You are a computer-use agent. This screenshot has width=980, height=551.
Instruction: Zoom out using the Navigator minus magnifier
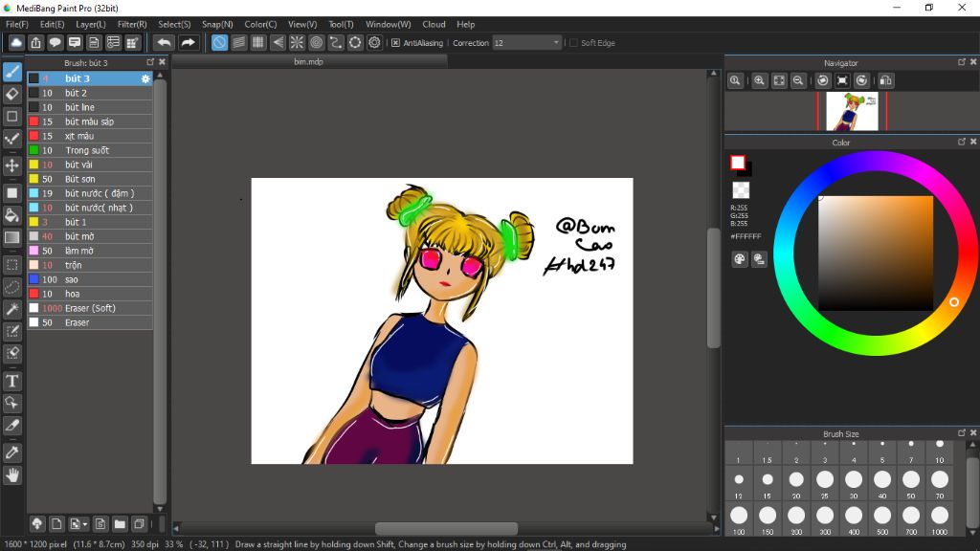(x=798, y=80)
